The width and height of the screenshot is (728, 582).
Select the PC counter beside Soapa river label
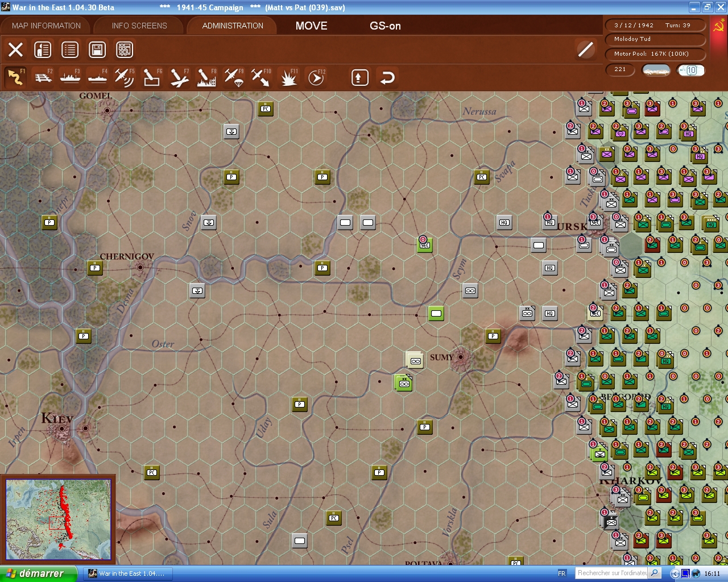pos(482,177)
